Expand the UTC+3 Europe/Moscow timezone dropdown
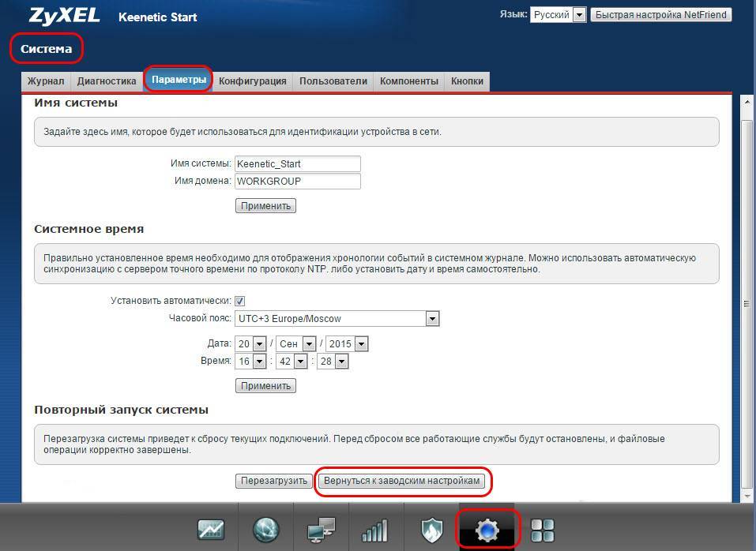756x551 pixels. point(431,319)
